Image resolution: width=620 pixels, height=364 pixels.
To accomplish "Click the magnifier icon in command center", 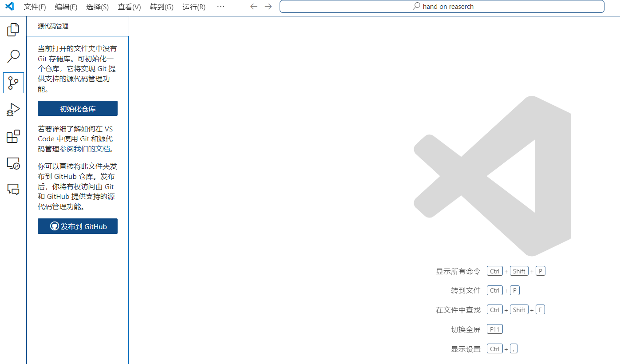I will click(416, 7).
